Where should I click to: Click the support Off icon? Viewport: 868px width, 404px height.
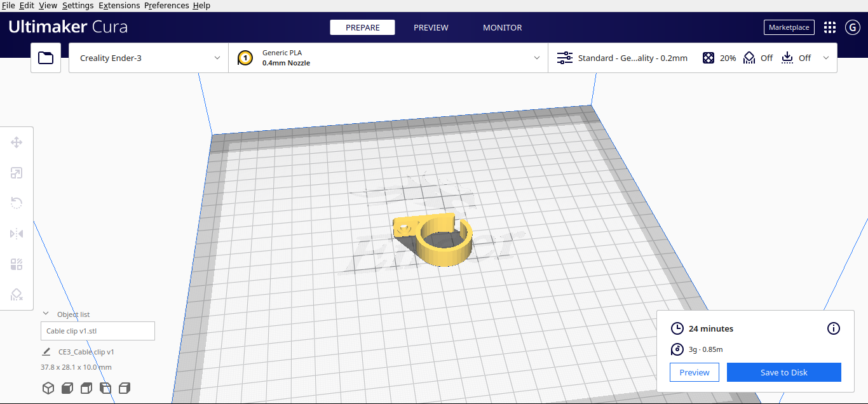749,58
